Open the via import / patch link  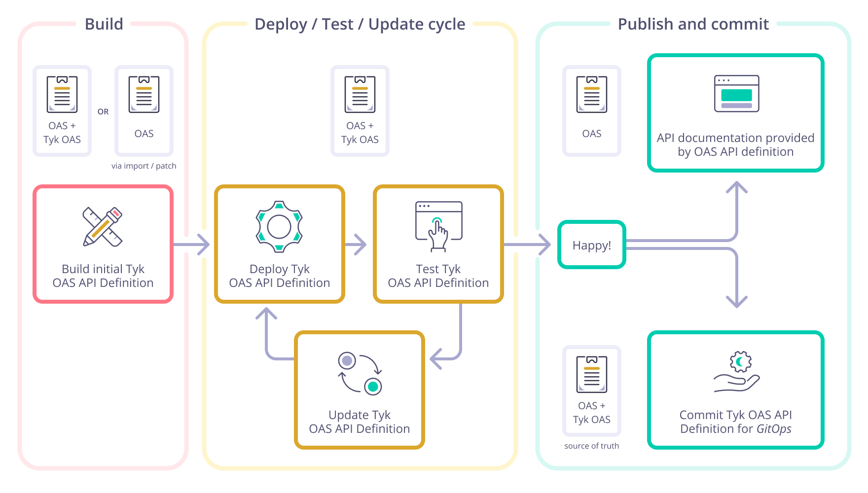[x=144, y=166]
